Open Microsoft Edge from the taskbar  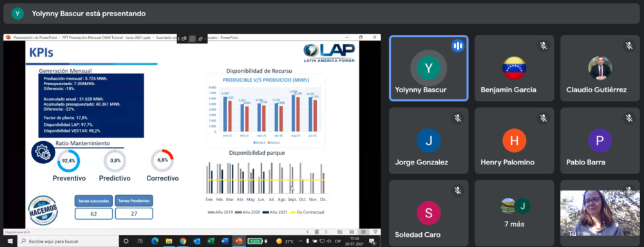coord(155,241)
